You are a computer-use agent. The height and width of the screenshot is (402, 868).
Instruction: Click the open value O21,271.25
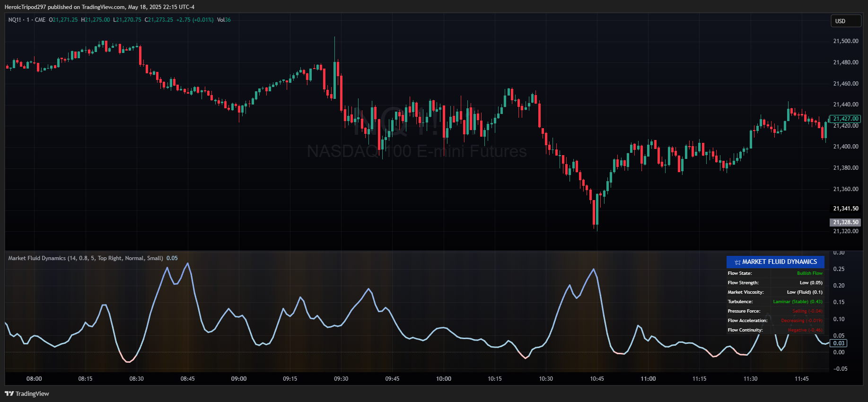pos(63,20)
